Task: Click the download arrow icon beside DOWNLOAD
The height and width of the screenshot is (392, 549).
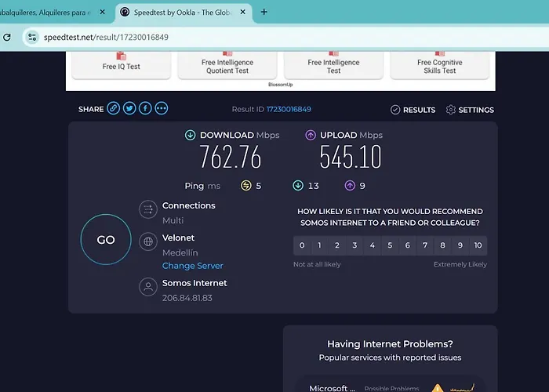Action: 190,135
